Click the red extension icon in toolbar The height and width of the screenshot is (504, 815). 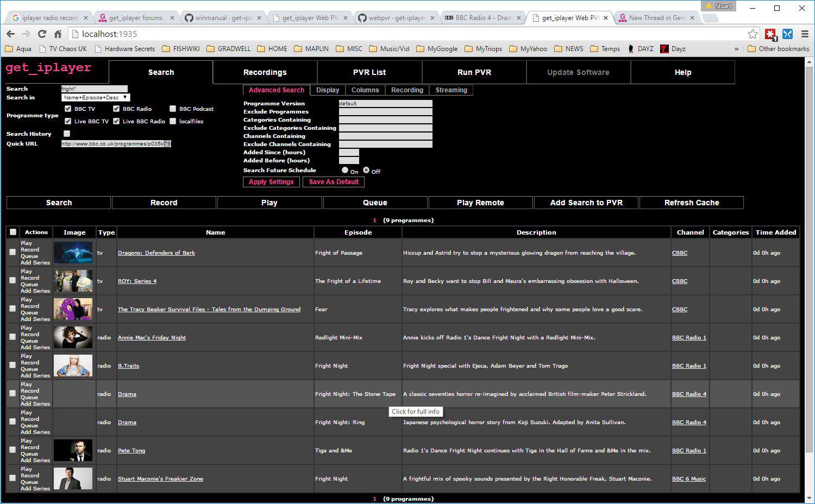[770, 34]
